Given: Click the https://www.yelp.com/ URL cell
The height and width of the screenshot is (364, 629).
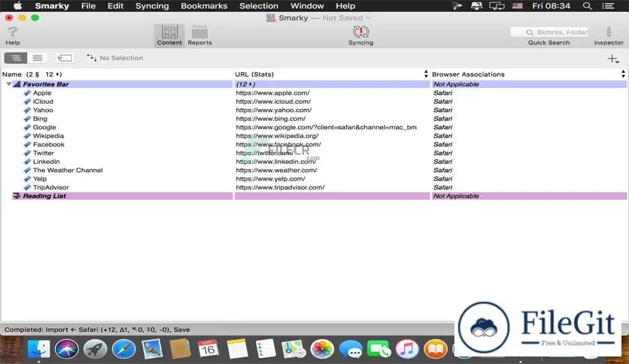Looking at the screenshot, I should [270, 179].
